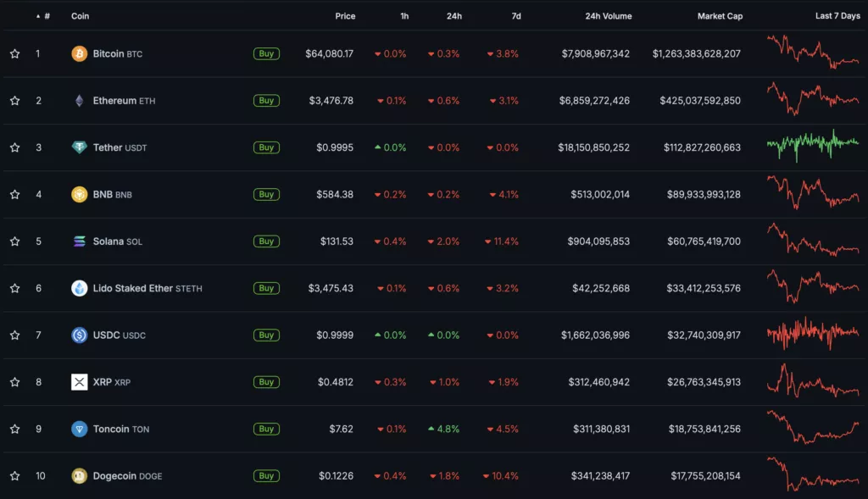Click the Dogecoin coin logo
This screenshot has height=499, width=868.
click(x=79, y=476)
